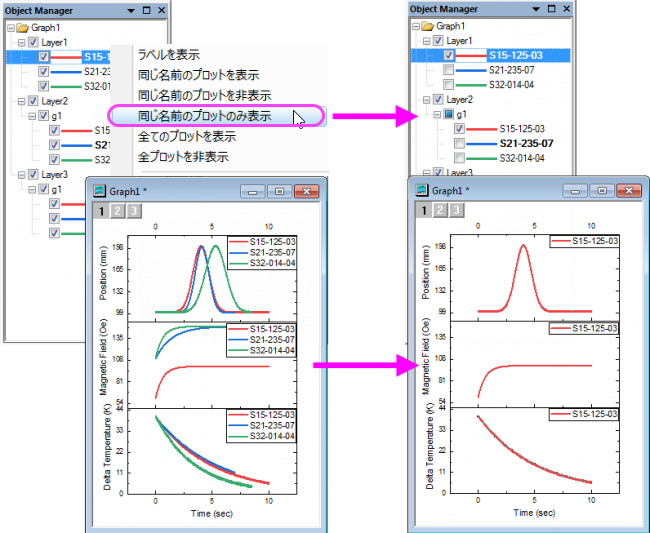Choose '同じ名前のプロットを非表示' menu entry
Image resolution: width=650 pixels, height=533 pixels.
(204, 95)
